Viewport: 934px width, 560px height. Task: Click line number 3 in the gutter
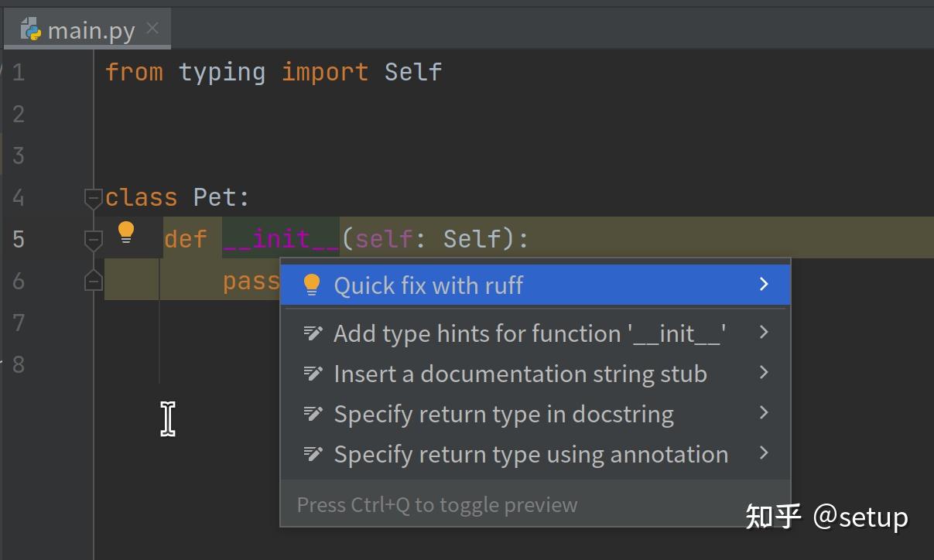(19, 155)
